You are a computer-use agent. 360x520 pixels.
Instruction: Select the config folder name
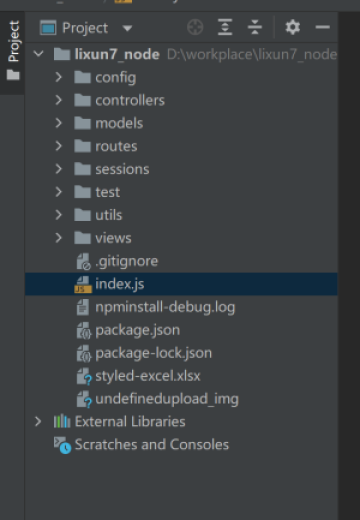[116, 78]
